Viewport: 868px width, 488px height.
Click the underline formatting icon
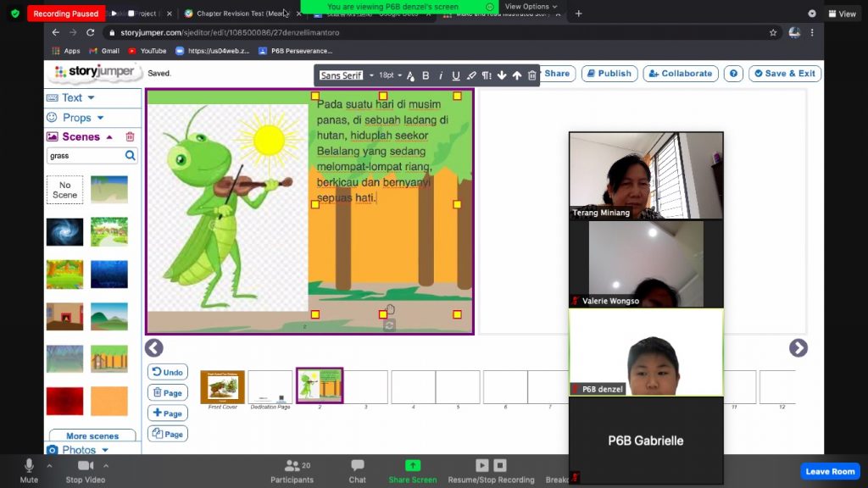tap(456, 75)
